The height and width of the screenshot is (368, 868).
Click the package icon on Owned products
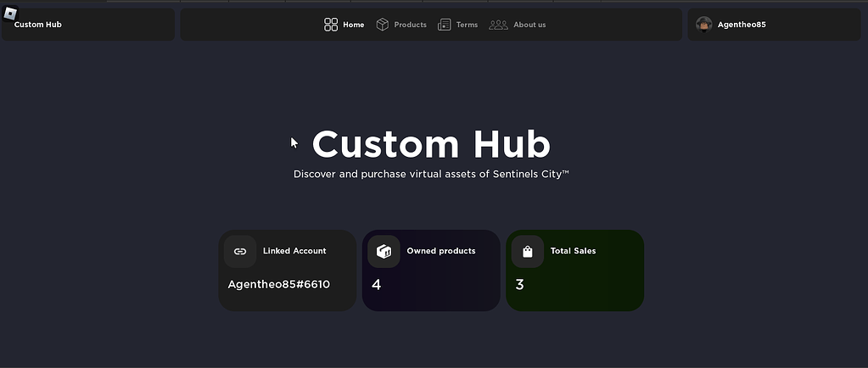point(384,252)
